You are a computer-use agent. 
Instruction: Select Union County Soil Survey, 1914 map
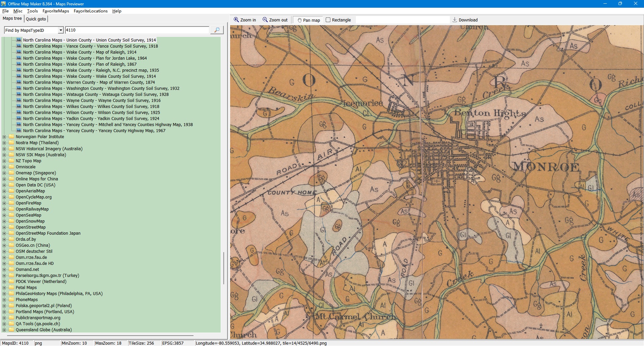(89, 40)
